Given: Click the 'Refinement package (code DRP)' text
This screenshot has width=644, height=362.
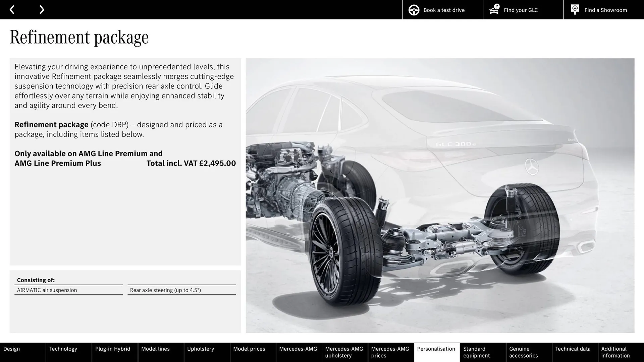Looking at the screenshot, I should [71, 125].
